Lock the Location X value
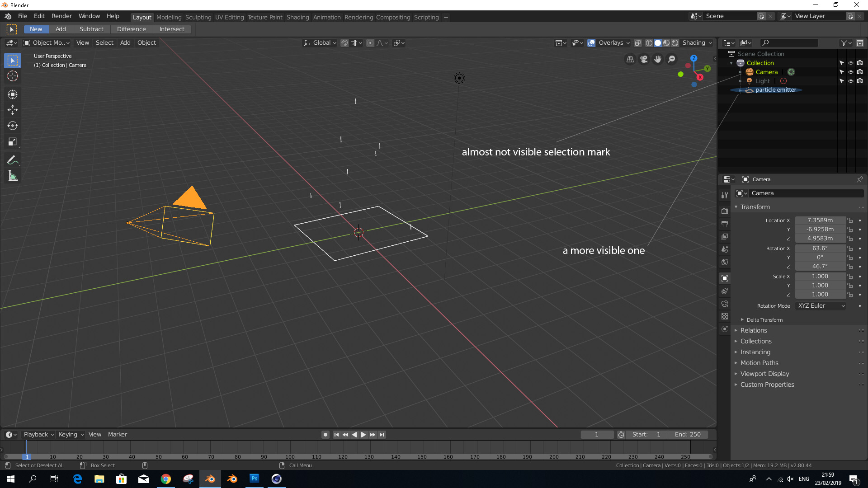Screen dimensions: 868x488 [850, 221]
